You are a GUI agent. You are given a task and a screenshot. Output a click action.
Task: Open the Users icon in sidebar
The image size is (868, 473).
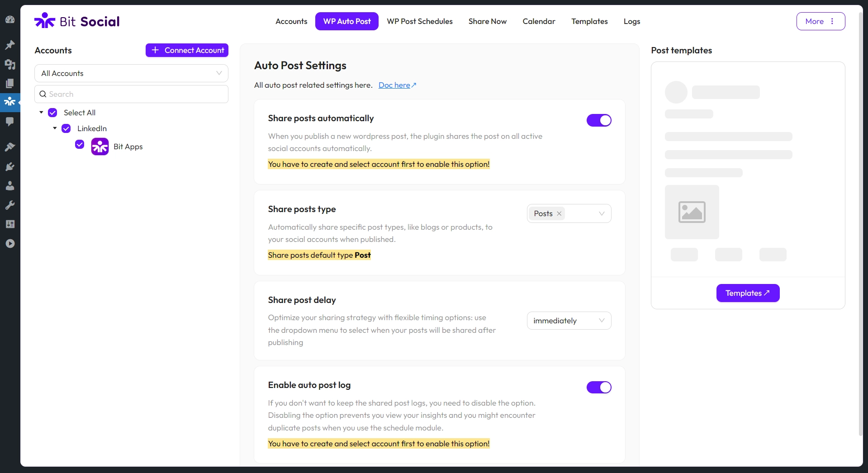coord(10,186)
